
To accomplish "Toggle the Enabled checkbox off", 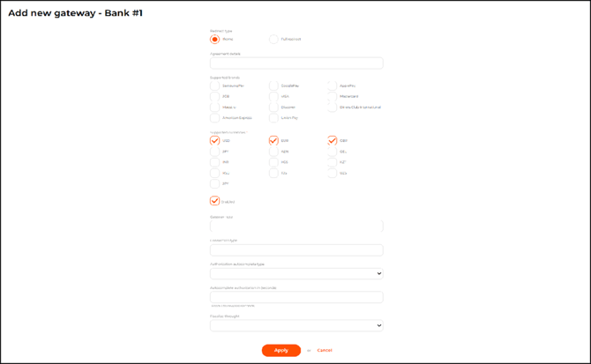I will 214,201.
